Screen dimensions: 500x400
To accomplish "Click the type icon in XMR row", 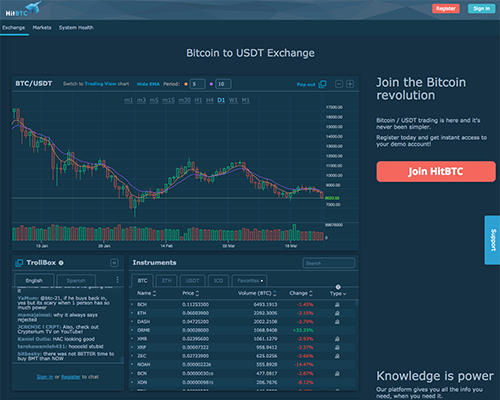I will click(337, 339).
